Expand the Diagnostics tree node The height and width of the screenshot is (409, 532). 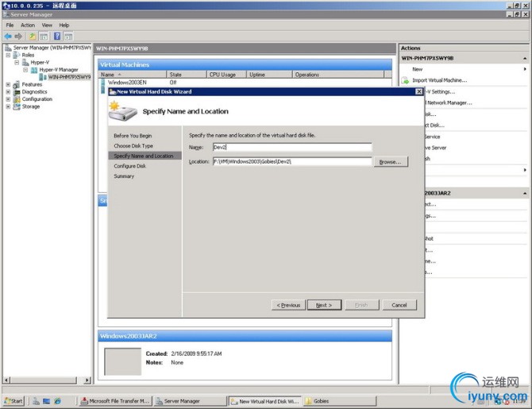tap(8, 91)
